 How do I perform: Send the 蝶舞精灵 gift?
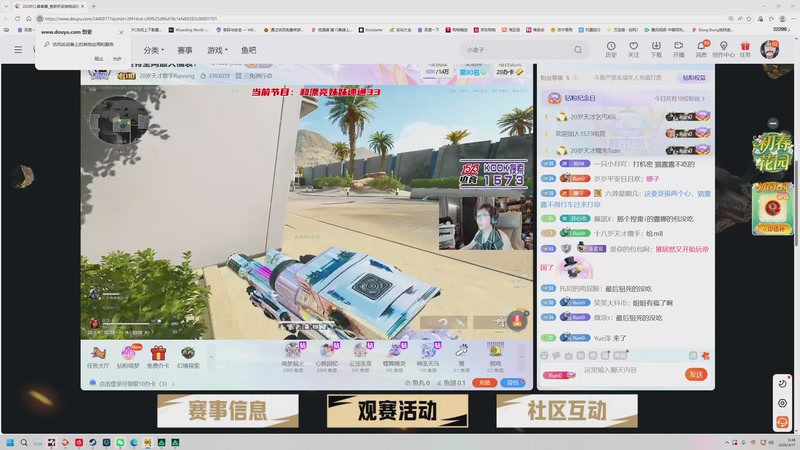394,357
